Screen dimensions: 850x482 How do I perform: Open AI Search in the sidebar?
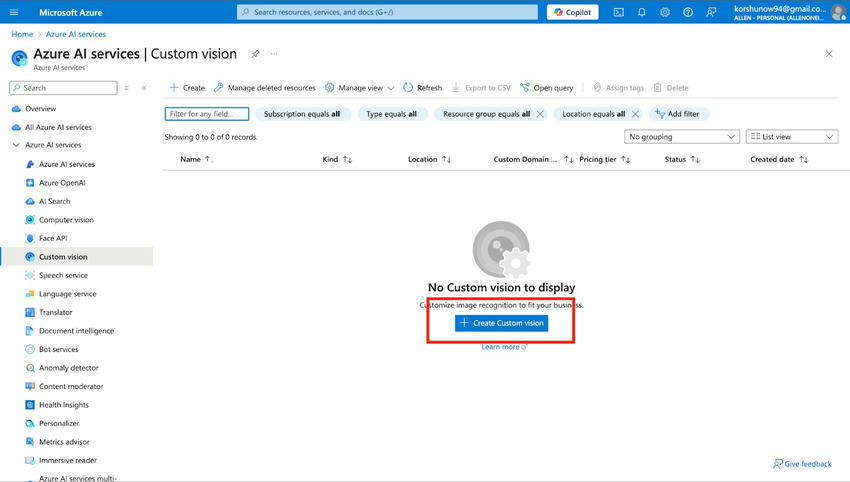[x=54, y=201]
